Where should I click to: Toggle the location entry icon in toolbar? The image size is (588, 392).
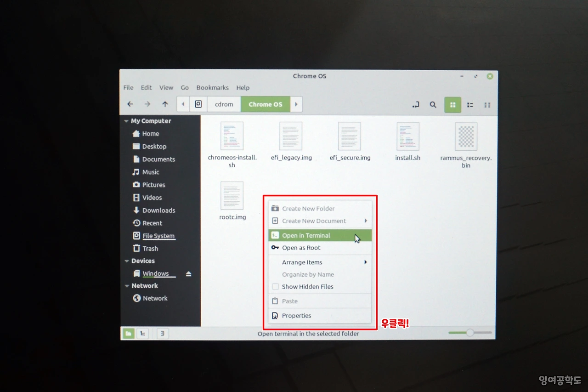tap(416, 105)
